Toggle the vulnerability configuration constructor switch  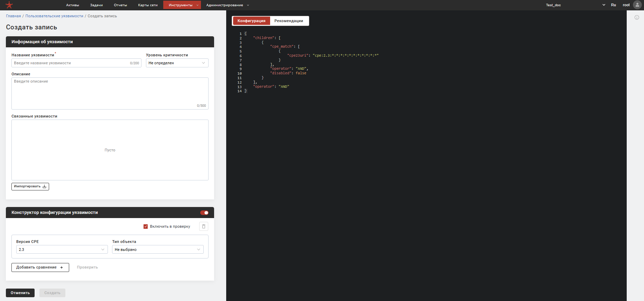pyautogui.click(x=204, y=213)
